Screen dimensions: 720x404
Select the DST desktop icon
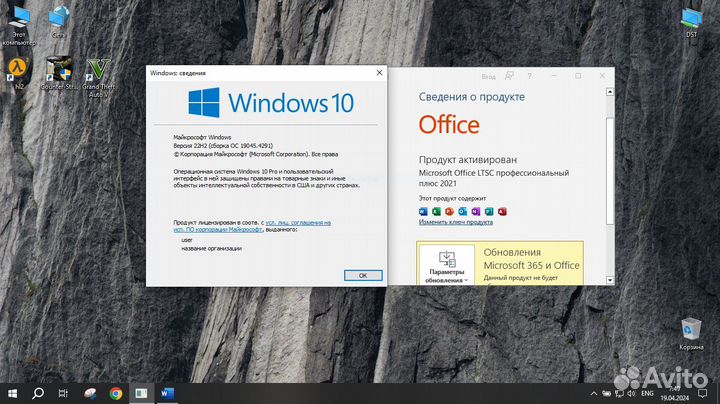point(692,22)
